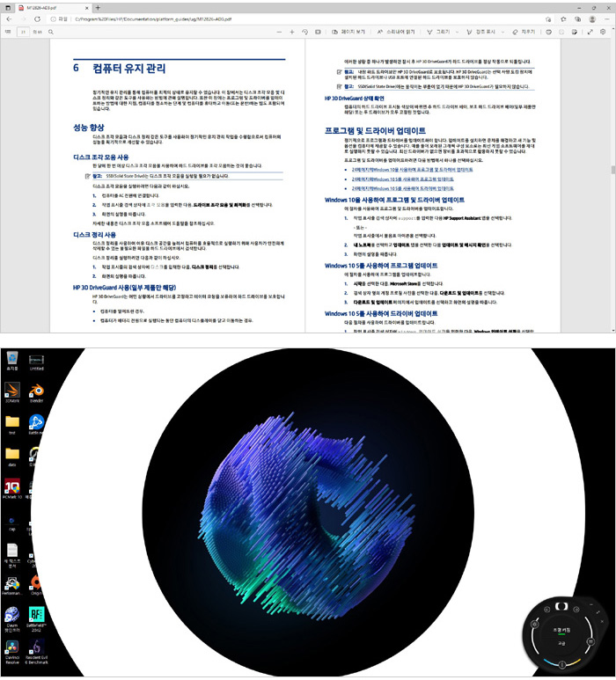Click the 디스크 조각 모음 사용 heading

coord(100,157)
